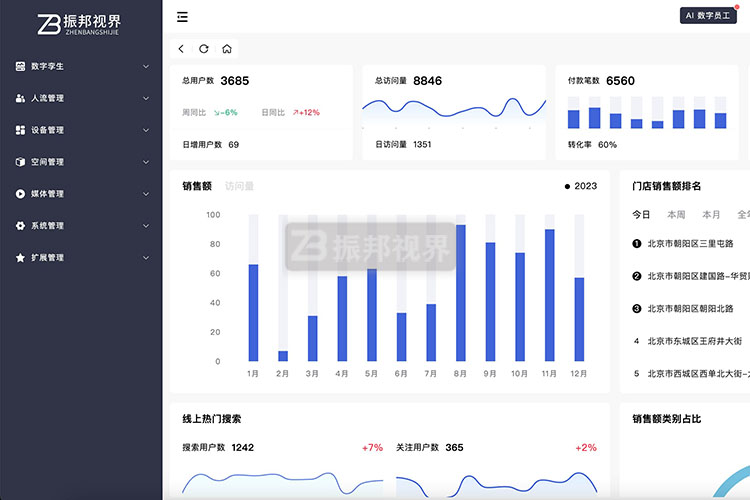750x500 pixels.
Task: Expand the 扩展管理 menu chevron
Action: 146,258
